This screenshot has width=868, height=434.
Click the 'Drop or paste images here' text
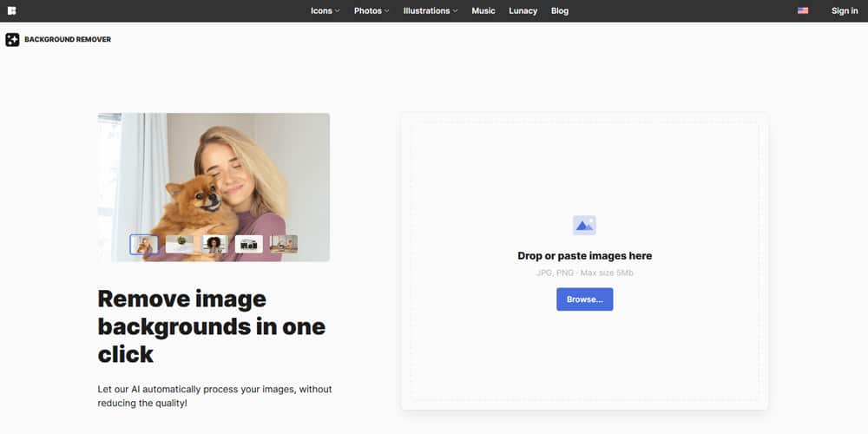pos(584,256)
